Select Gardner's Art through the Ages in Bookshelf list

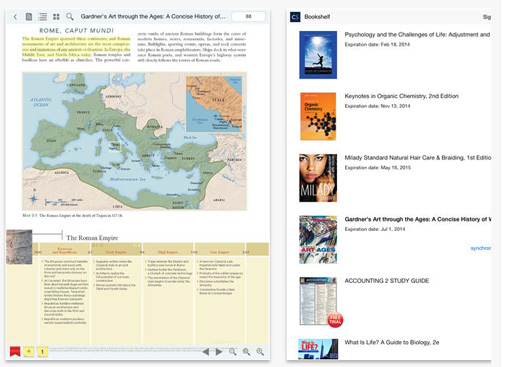tap(418, 219)
